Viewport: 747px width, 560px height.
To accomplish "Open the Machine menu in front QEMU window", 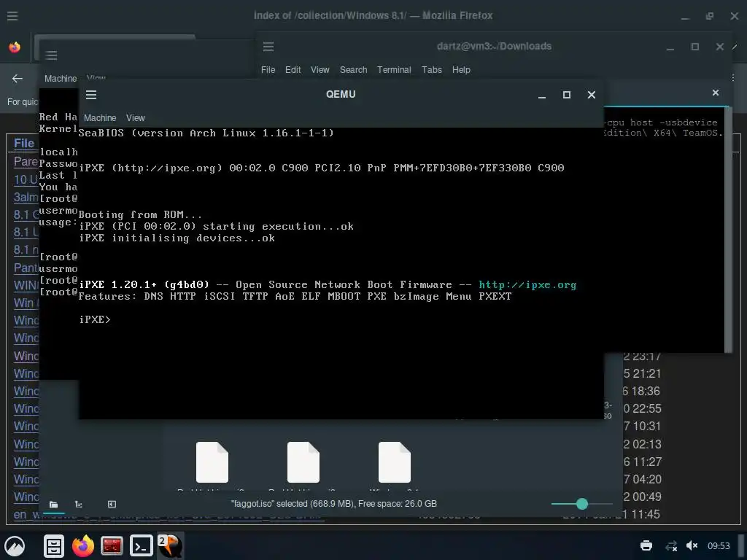I will coord(100,117).
